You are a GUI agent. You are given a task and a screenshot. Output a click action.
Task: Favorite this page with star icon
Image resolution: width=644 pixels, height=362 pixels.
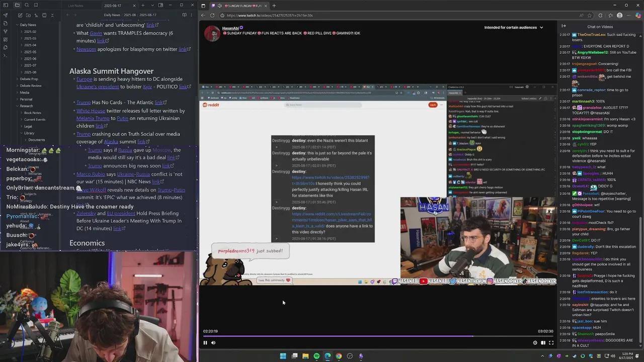point(589,15)
